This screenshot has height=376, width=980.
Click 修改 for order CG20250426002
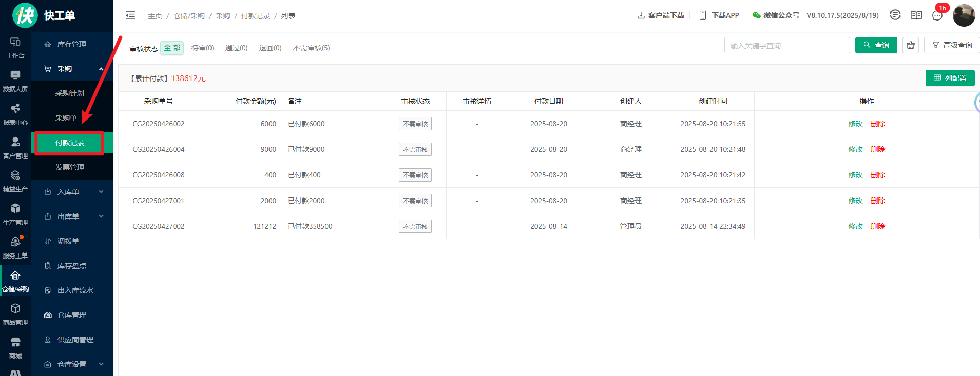click(855, 124)
